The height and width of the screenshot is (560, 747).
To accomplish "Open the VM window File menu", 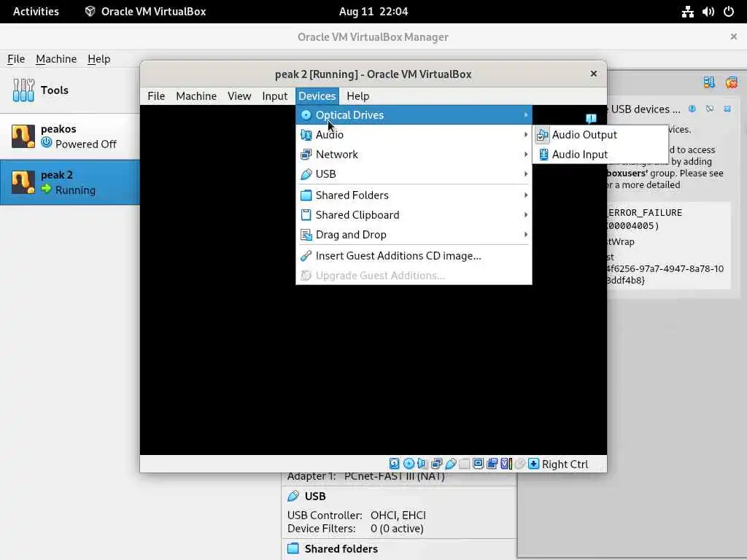I will click(156, 96).
